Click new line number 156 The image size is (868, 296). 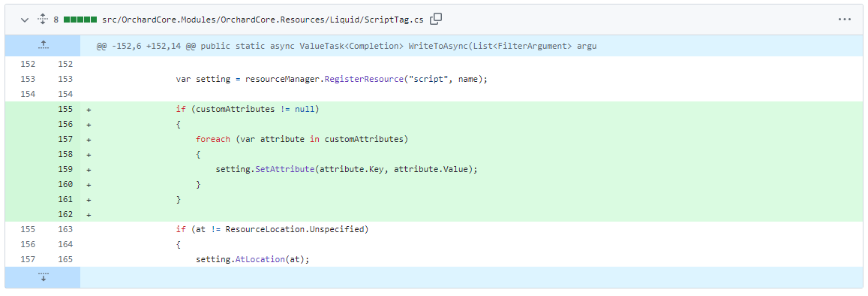pyautogui.click(x=65, y=124)
